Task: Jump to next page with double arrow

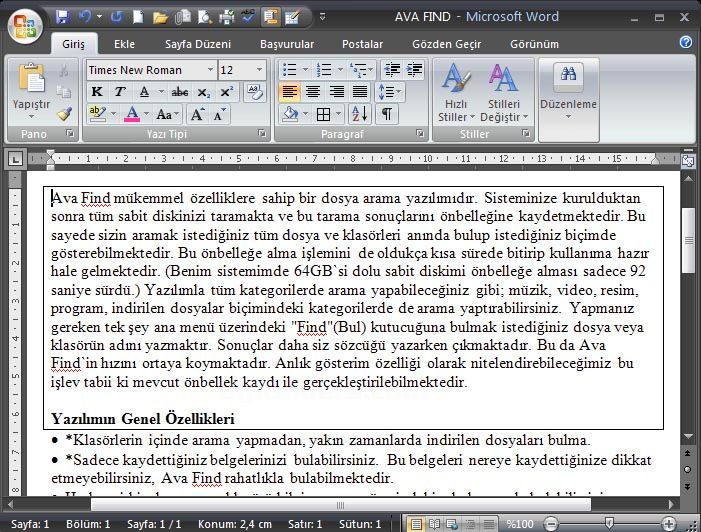Action: coord(688,486)
